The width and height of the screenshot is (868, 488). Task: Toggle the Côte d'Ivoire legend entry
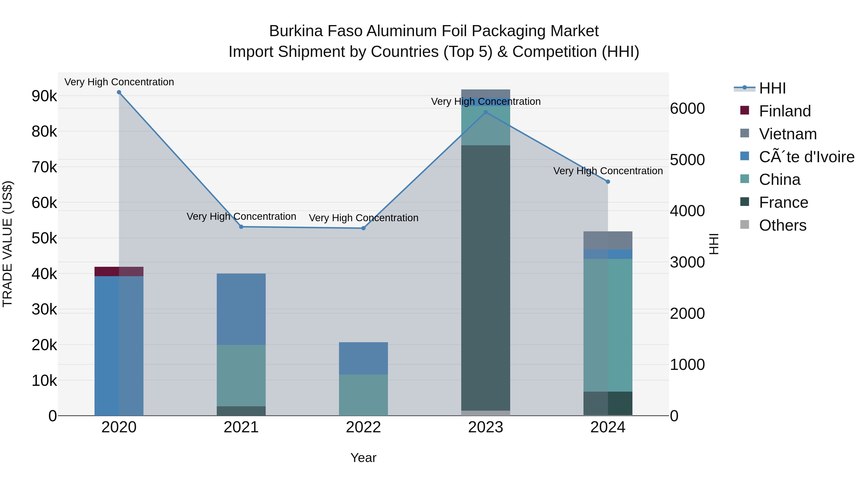tap(797, 157)
